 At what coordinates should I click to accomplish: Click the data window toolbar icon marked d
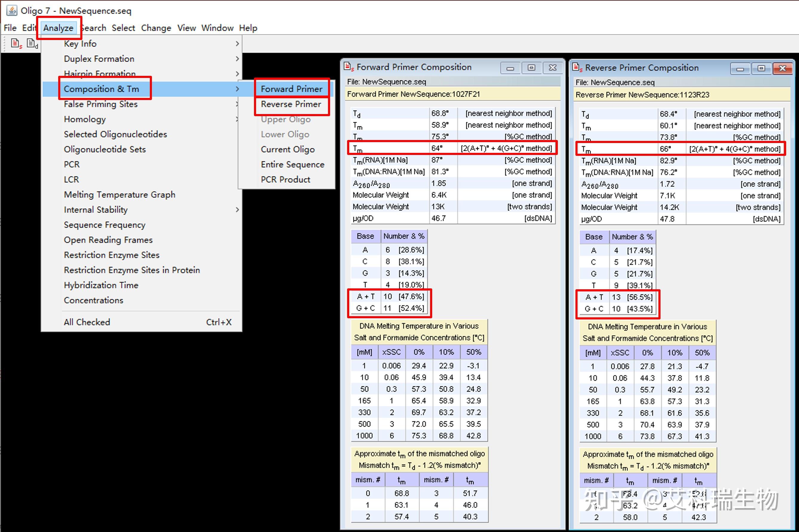coord(33,44)
